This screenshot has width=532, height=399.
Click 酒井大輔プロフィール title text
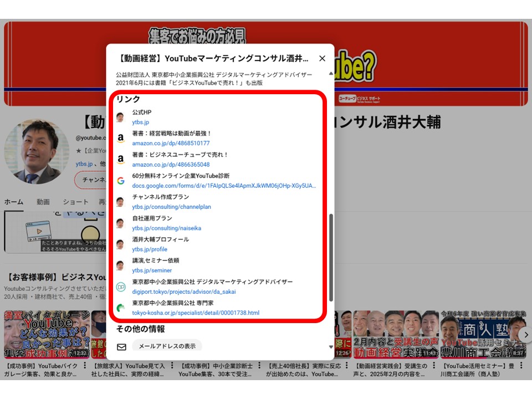pyautogui.click(x=161, y=239)
